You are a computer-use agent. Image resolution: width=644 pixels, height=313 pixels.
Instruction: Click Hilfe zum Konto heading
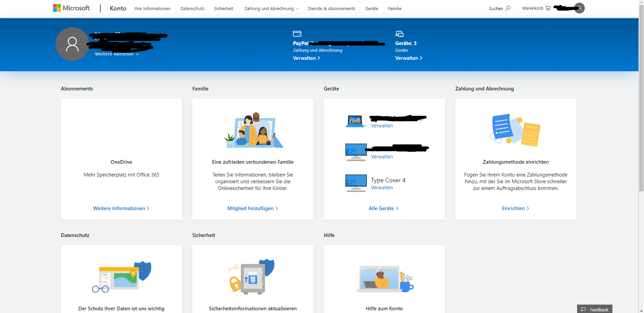coord(384,309)
